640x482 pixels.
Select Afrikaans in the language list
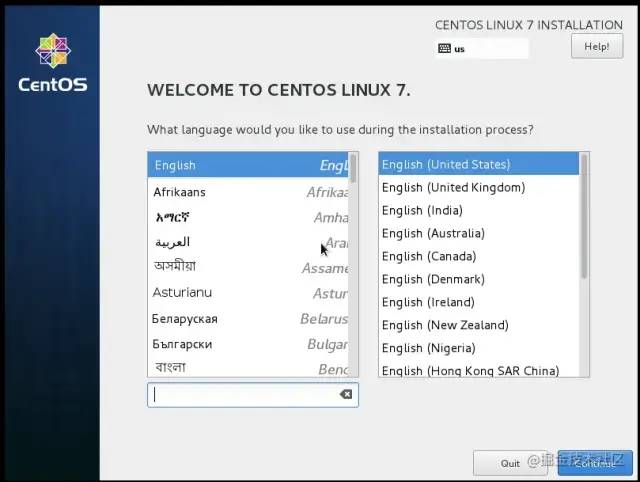(x=248, y=191)
